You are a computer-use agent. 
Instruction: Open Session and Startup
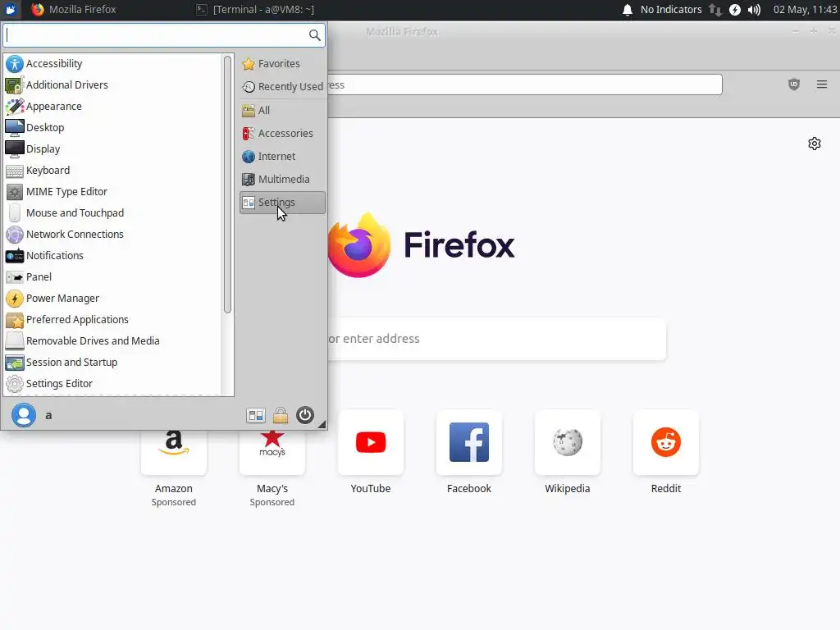point(112,363)
